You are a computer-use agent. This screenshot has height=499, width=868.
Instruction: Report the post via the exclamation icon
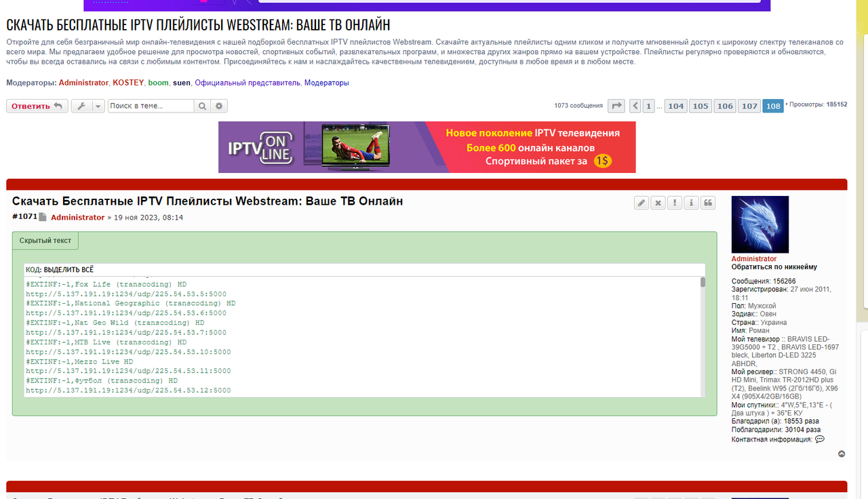pos(674,202)
